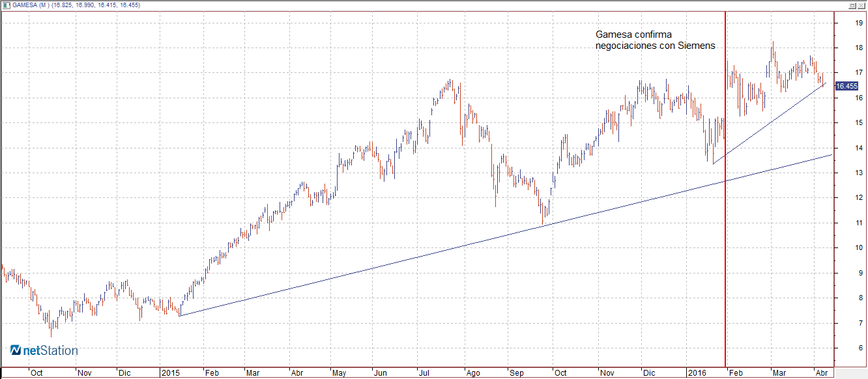Click the 2016 year label on time axis
868x379 pixels.
point(697,373)
